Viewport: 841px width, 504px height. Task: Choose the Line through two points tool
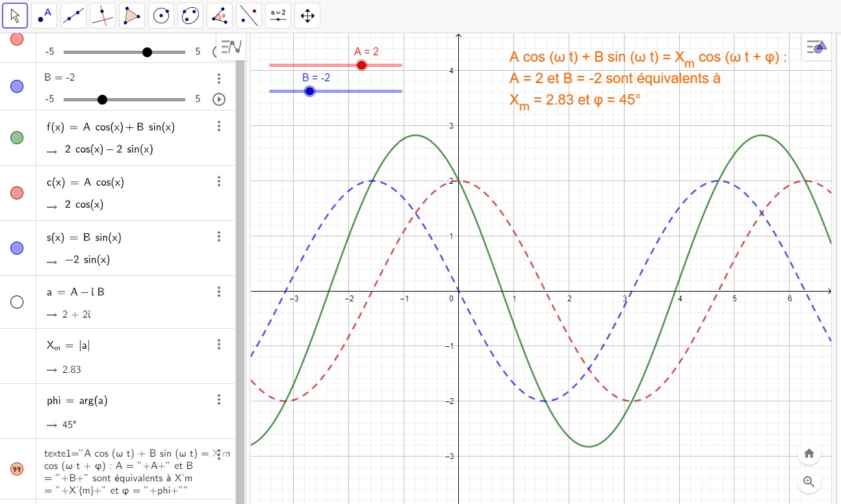(x=73, y=16)
